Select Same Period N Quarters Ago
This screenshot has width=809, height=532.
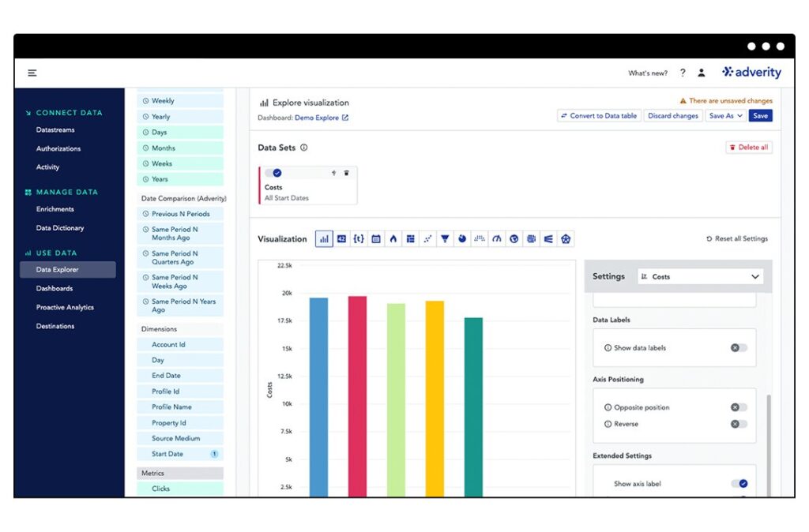click(180, 258)
